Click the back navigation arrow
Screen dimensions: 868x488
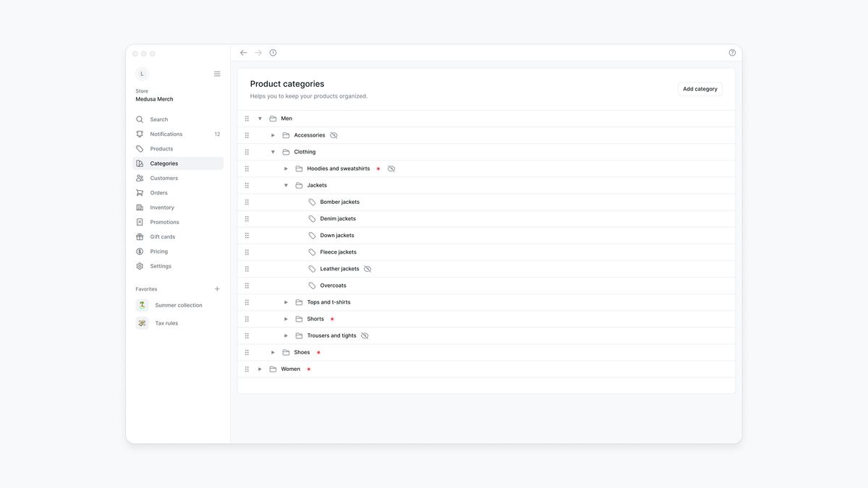pos(243,53)
